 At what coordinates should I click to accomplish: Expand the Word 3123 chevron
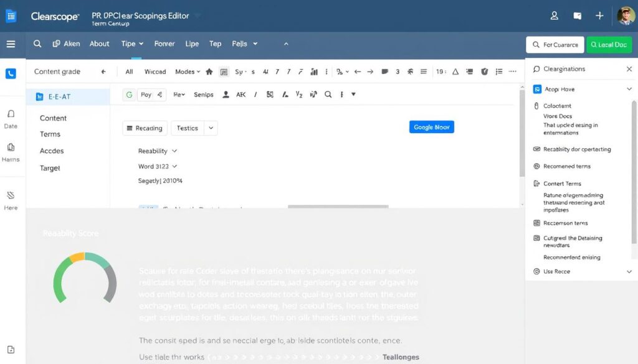point(174,166)
